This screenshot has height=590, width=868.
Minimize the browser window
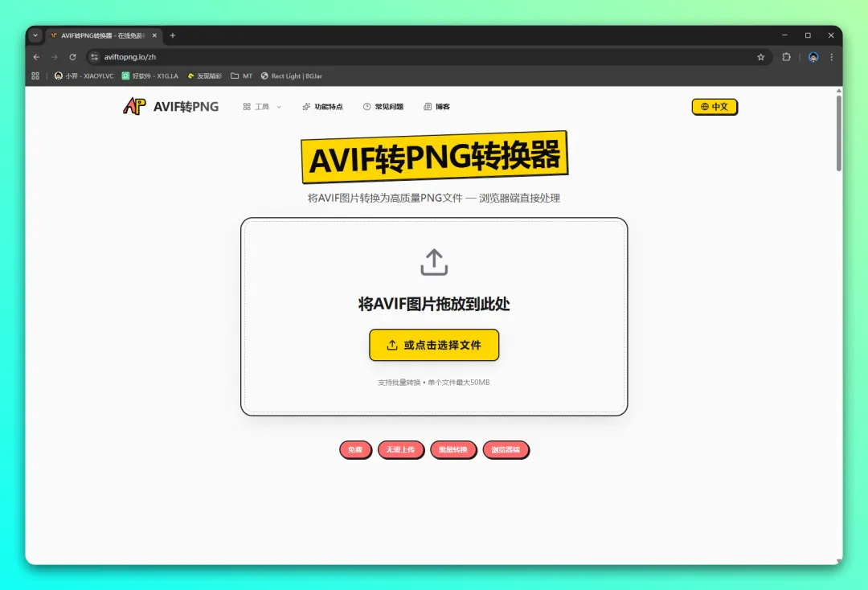pos(784,35)
